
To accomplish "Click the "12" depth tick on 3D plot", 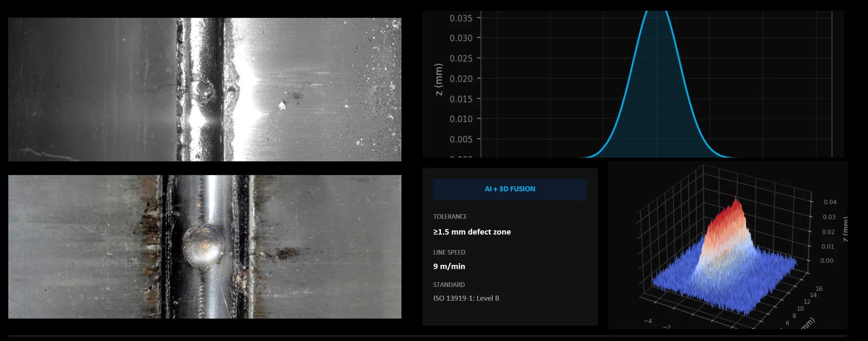I will (x=807, y=302).
